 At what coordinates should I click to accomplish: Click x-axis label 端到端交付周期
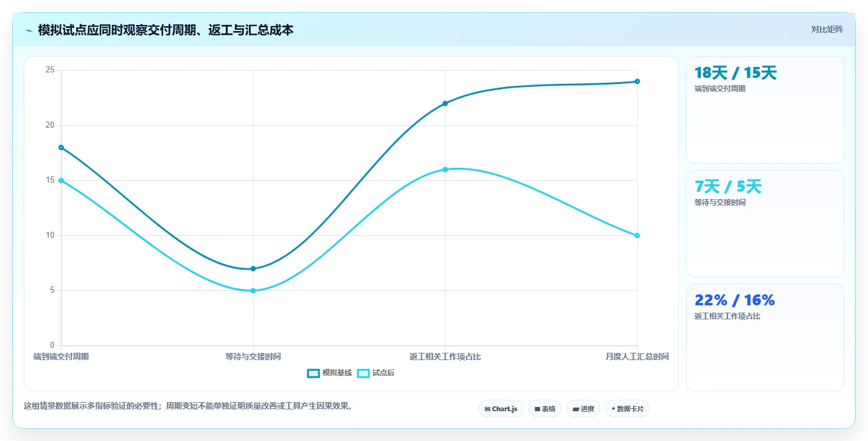pos(61,356)
